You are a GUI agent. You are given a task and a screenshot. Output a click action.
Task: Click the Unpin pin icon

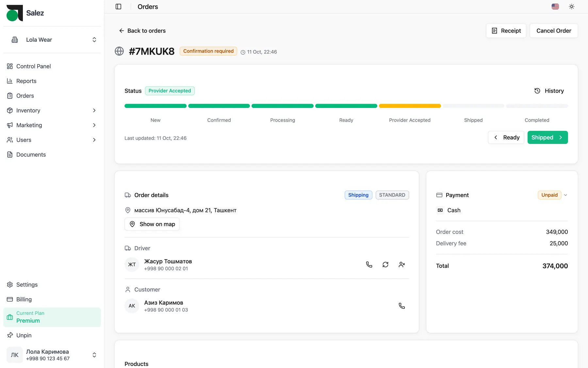coord(10,335)
